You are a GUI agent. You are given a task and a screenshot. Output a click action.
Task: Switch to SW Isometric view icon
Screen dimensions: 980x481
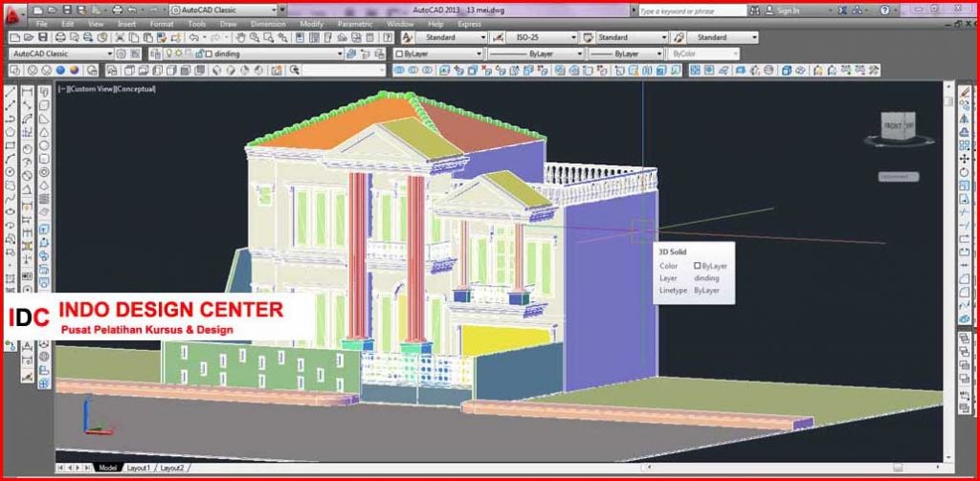point(218,71)
